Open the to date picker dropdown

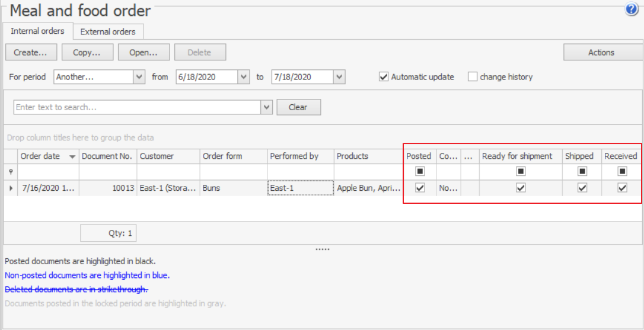pos(339,77)
